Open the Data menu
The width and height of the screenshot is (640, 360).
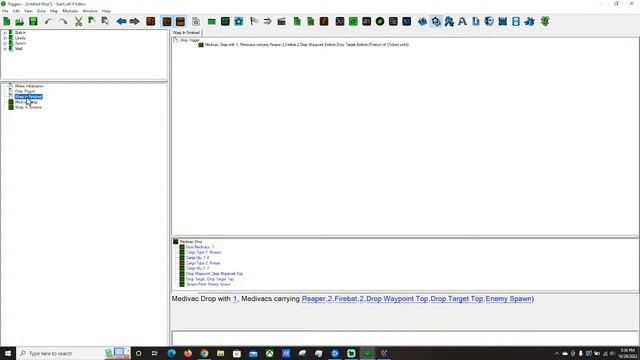41,11
